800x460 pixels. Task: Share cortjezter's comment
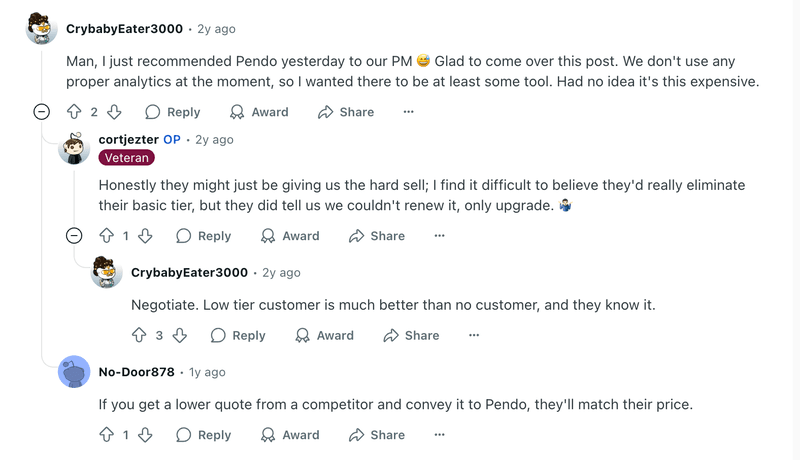(377, 236)
